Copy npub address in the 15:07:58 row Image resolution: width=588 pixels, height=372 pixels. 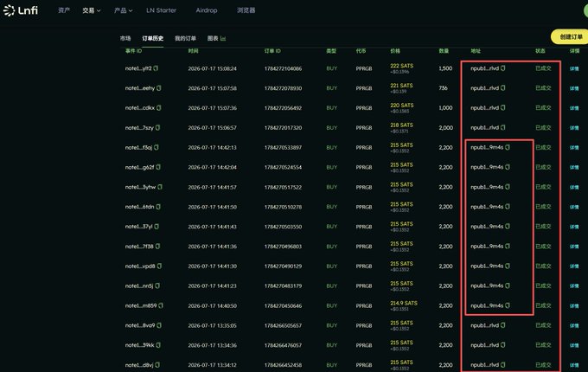[503, 88]
